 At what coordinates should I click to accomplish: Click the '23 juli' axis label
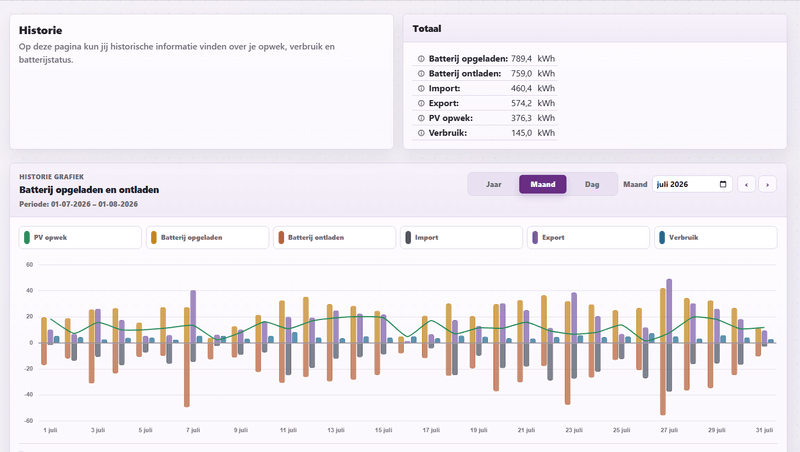tap(574, 430)
